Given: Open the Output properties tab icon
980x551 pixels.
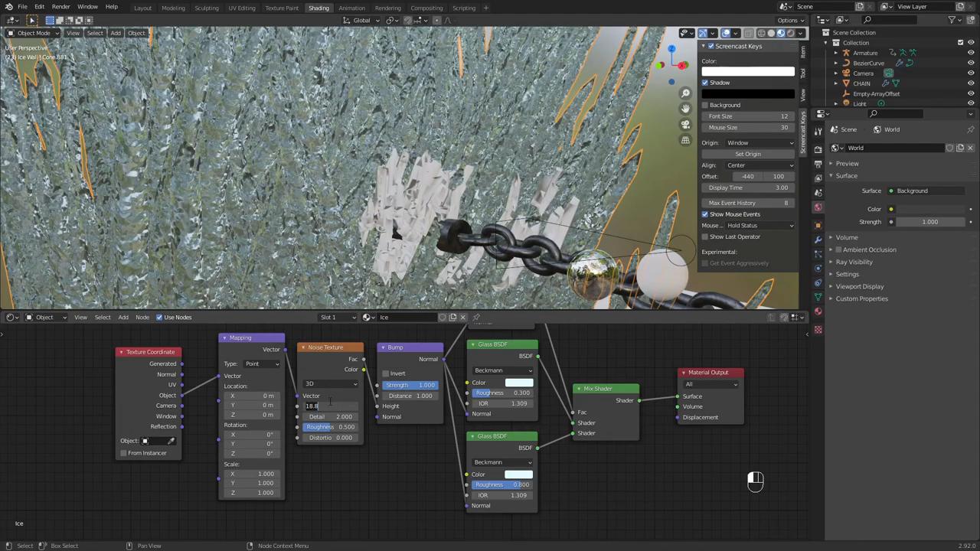Looking at the screenshot, I should (818, 162).
